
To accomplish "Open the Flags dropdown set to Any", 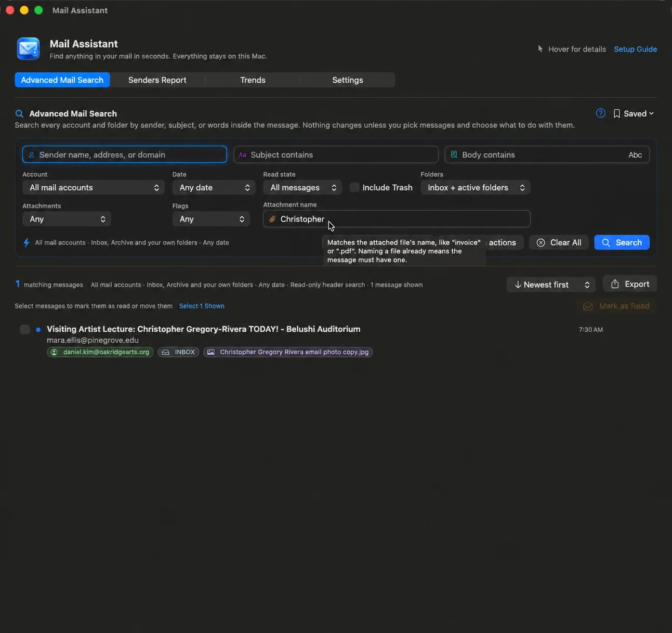I will coord(211,219).
